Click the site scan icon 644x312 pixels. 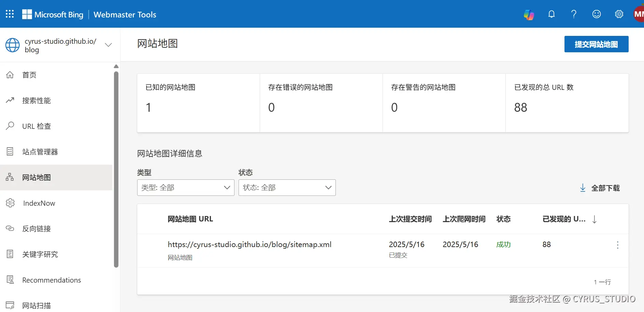click(10, 305)
